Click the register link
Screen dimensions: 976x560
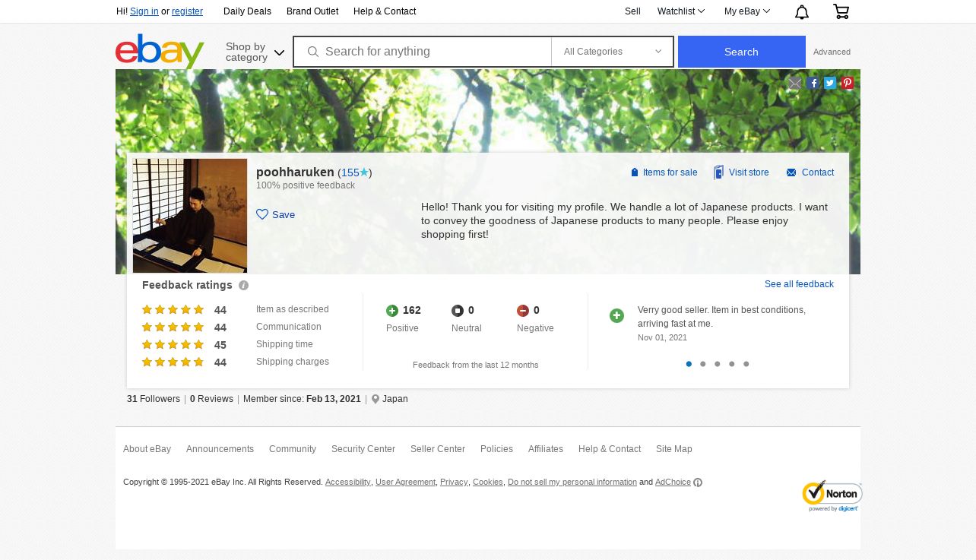(x=187, y=11)
